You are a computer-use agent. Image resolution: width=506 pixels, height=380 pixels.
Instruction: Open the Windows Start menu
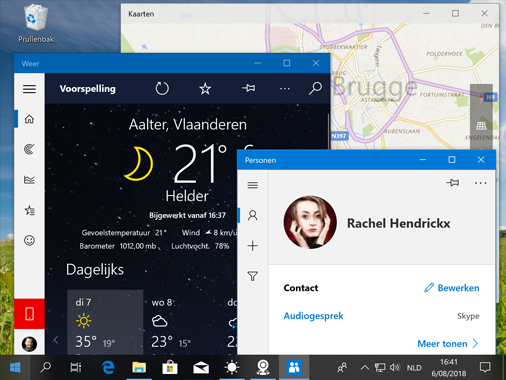point(15,367)
